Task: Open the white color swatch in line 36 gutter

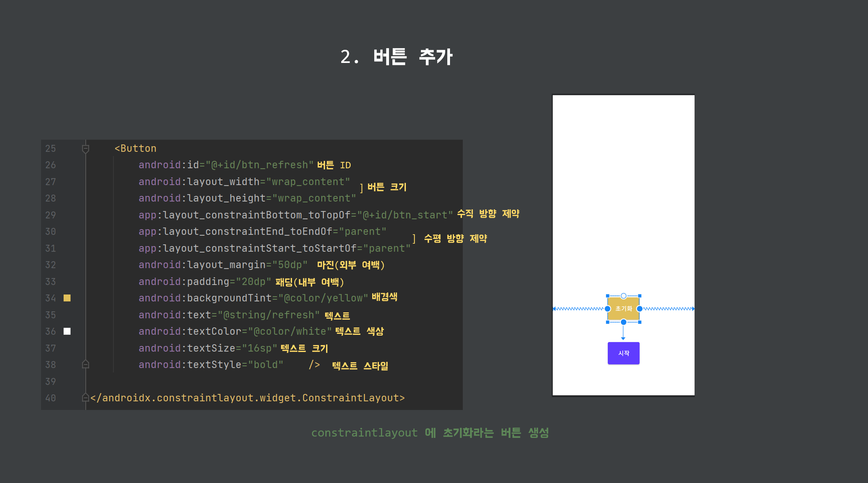Action: click(x=67, y=332)
